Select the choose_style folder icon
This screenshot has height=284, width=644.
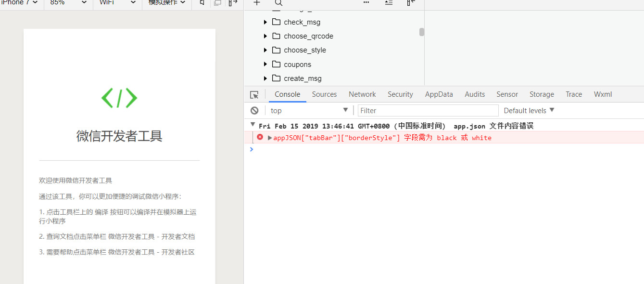click(276, 50)
